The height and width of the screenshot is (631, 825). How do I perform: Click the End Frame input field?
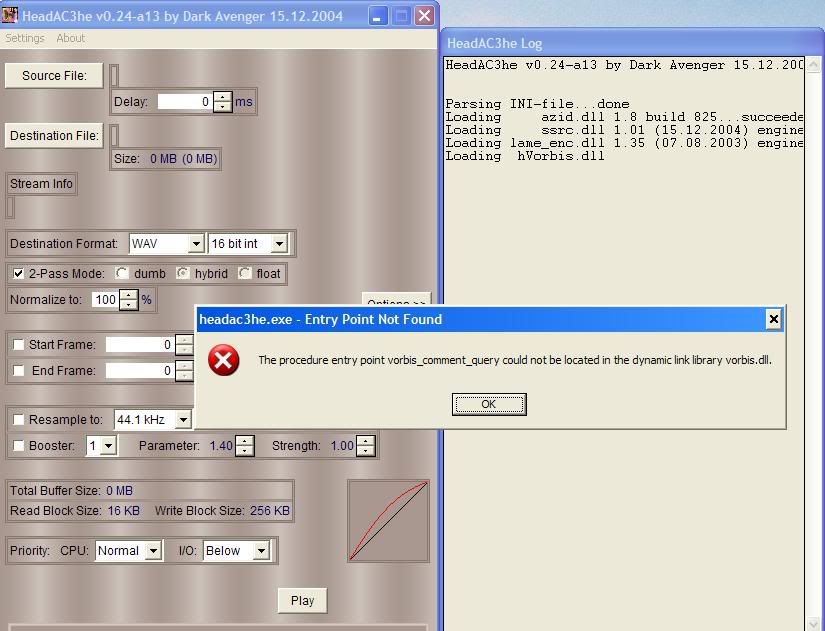pos(140,370)
